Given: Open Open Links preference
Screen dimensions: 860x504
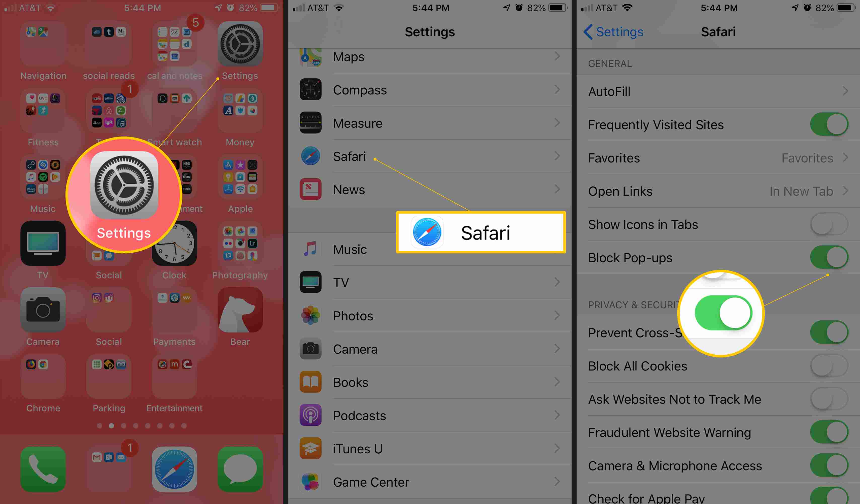Looking at the screenshot, I should [x=717, y=191].
